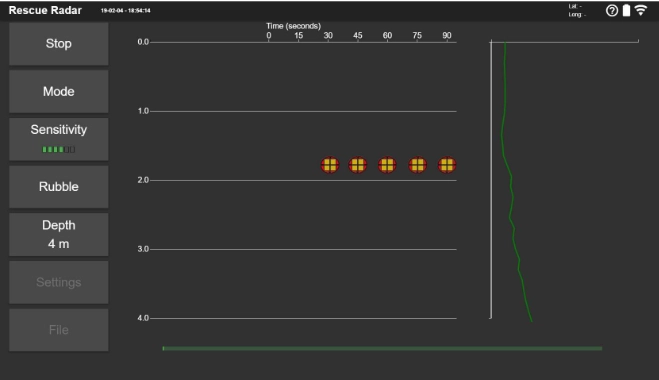This screenshot has height=380, width=659.
Task: Click the green sensitivity level bars
Action: coord(58,149)
